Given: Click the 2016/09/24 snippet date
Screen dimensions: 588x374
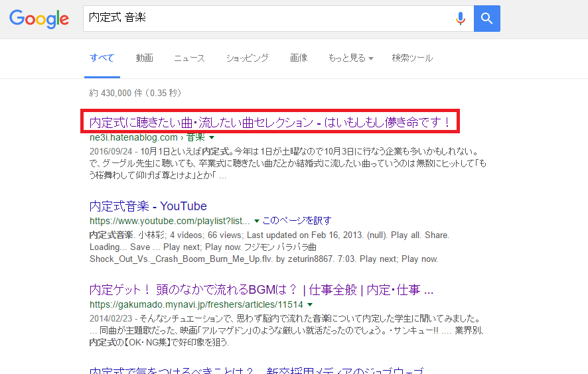Looking at the screenshot, I should pos(111,151).
